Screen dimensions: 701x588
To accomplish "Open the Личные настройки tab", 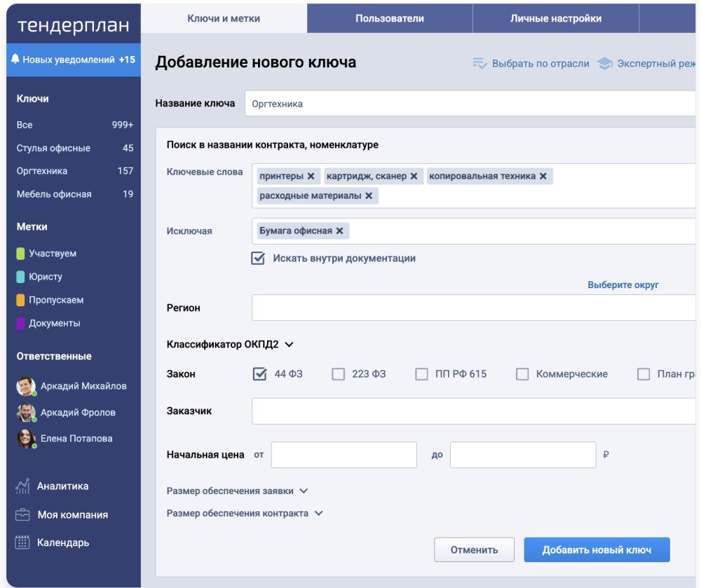I will (555, 19).
